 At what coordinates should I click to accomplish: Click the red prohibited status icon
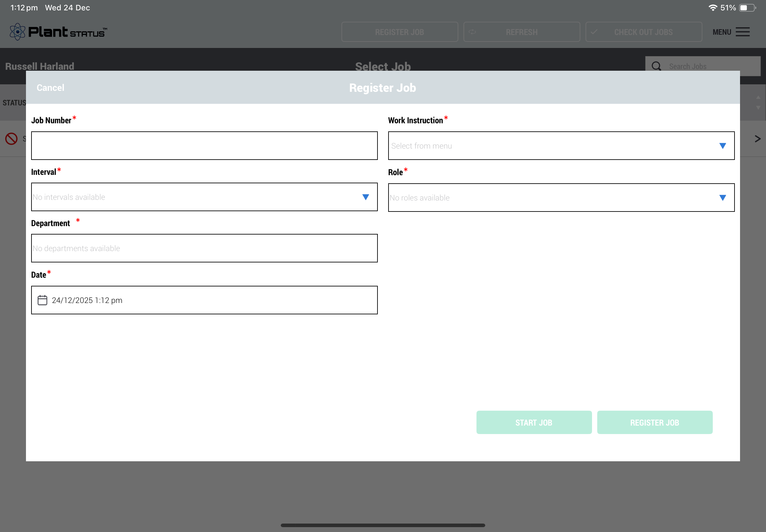pos(11,139)
